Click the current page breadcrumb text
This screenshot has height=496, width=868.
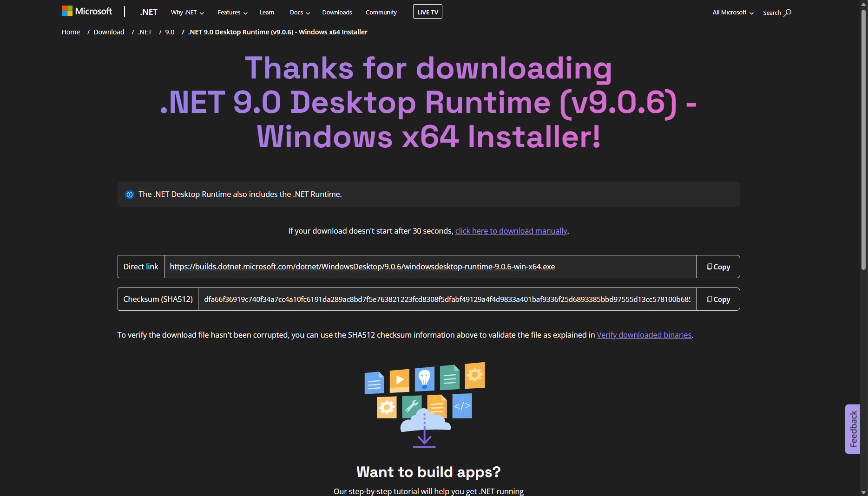coord(278,32)
